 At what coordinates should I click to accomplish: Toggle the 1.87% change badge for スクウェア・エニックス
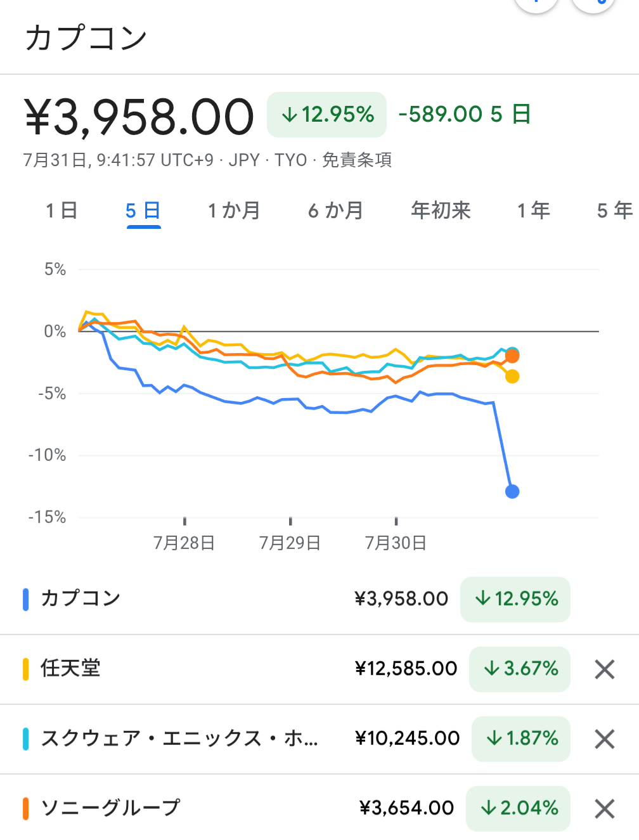click(521, 739)
